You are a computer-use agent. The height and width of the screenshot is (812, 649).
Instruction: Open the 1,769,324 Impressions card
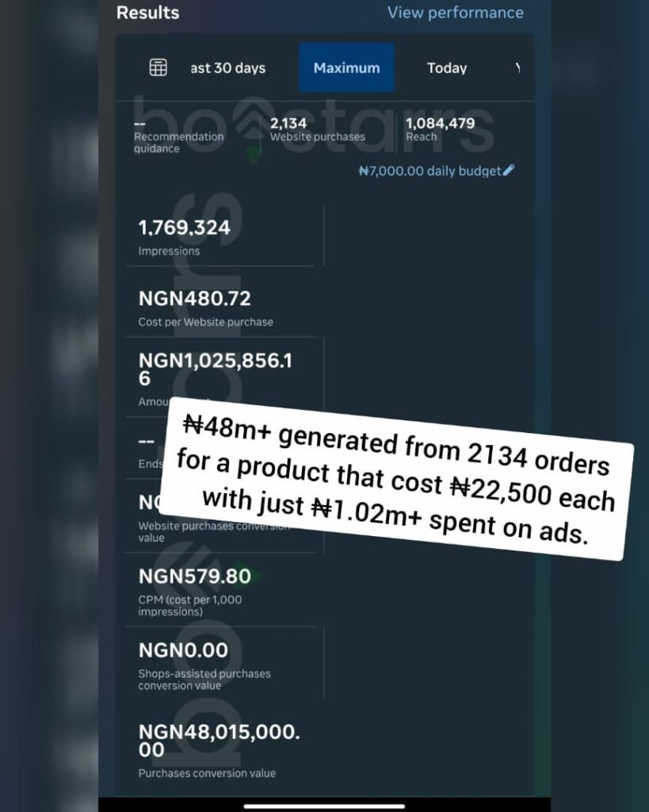219,236
